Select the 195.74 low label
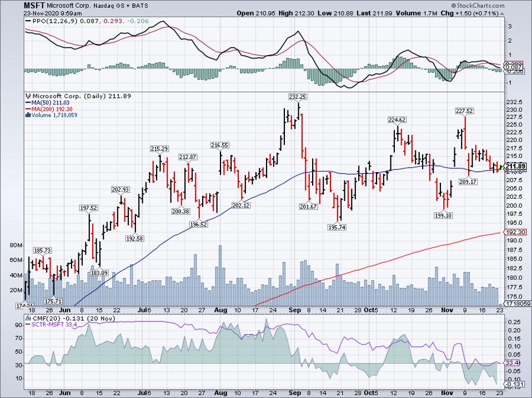The image size is (532, 398). (337, 227)
